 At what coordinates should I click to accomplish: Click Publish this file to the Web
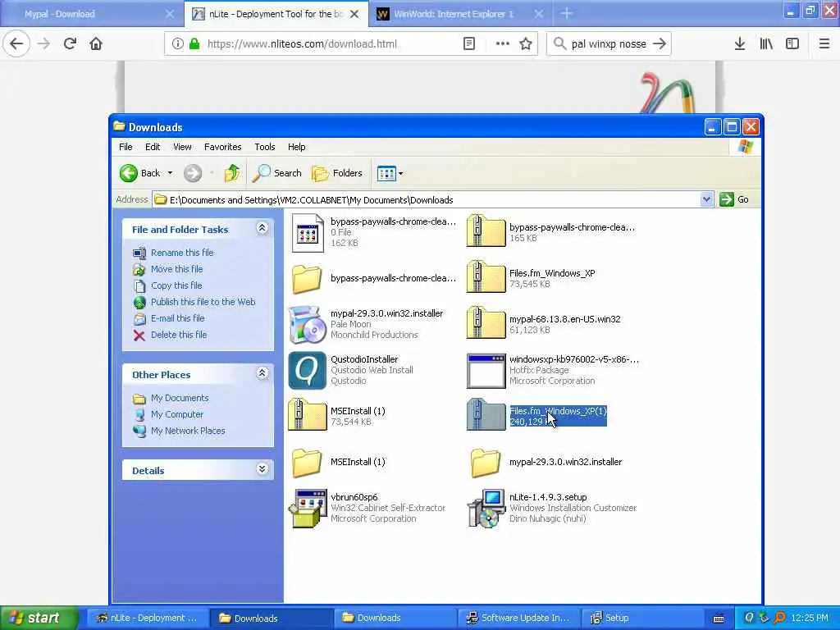(203, 302)
